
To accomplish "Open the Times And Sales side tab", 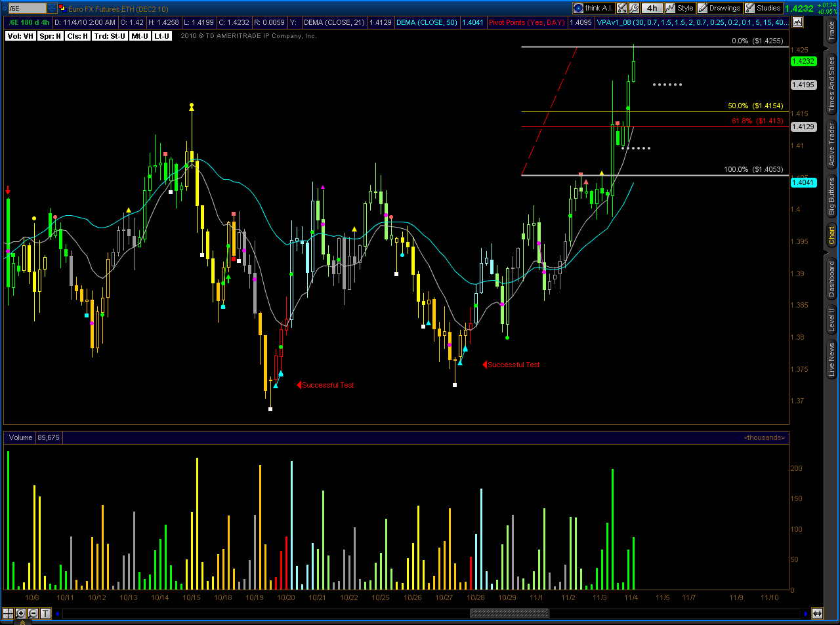I will coord(831,85).
